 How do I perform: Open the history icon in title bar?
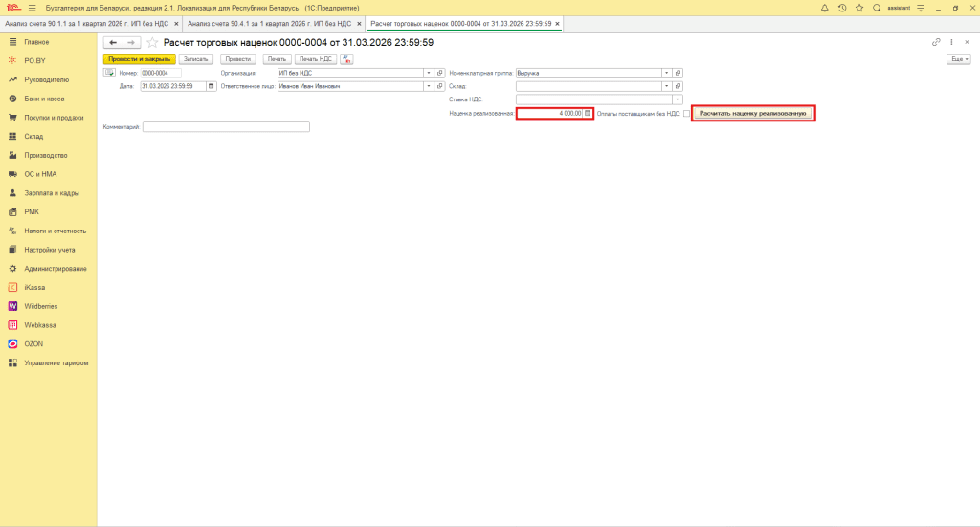(x=841, y=8)
